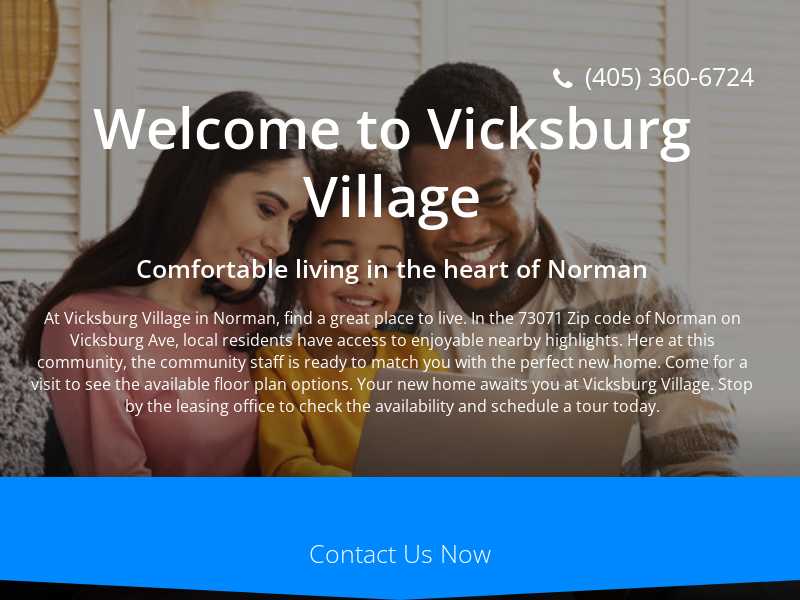This screenshot has height=600, width=800.
Task: Open the Contact Us Now link
Action: [x=399, y=554]
